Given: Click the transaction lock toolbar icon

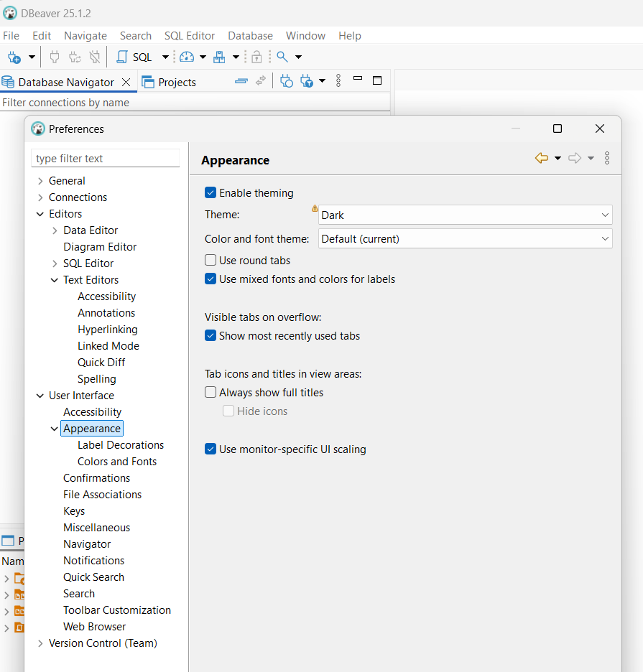Looking at the screenshot, I should [256, 57].
